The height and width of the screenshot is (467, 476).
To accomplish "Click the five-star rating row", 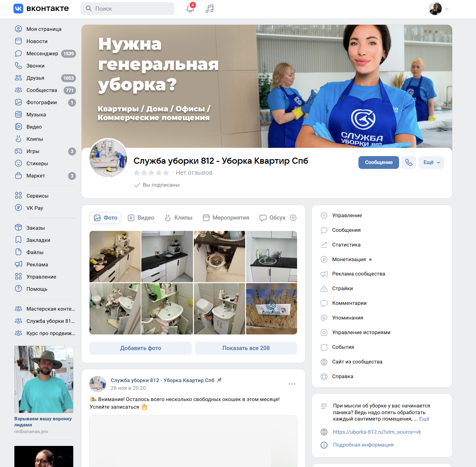I will [x=151, y=173].
